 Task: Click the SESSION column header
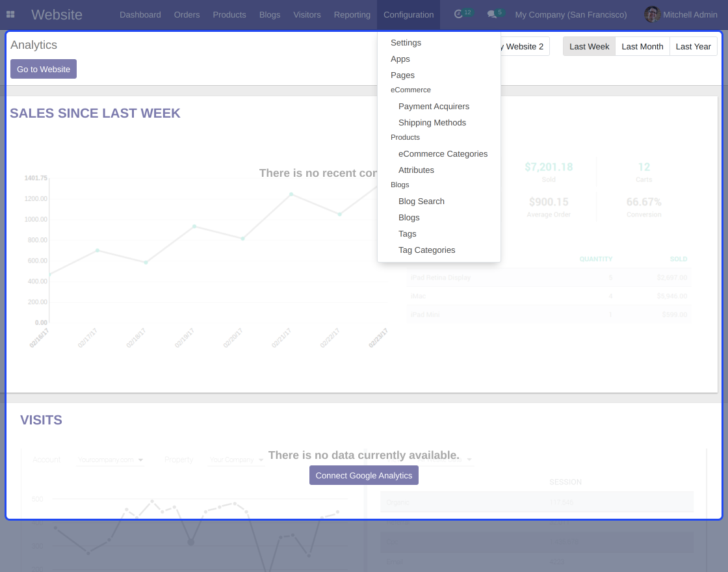pos(565,482)
